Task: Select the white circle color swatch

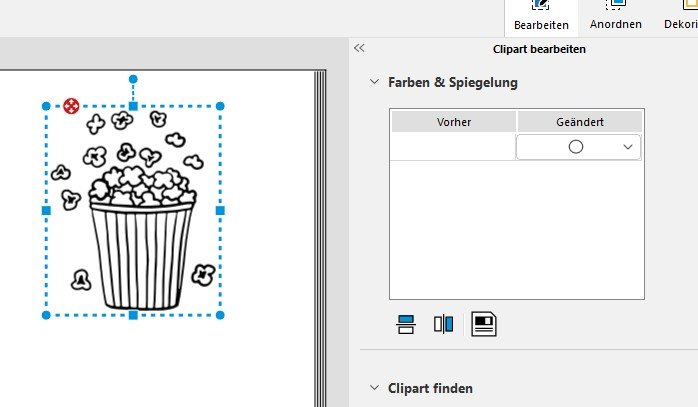Action: (x=576, y=147)
